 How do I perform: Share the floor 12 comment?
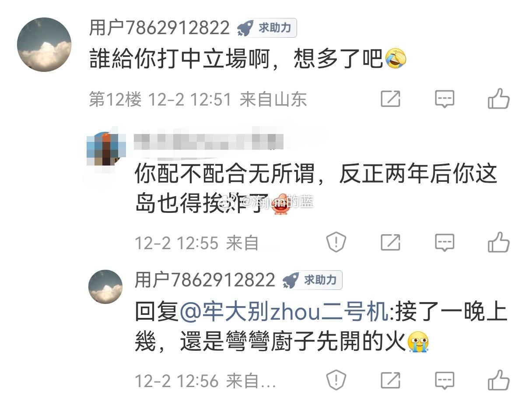[x=390, y=99]
